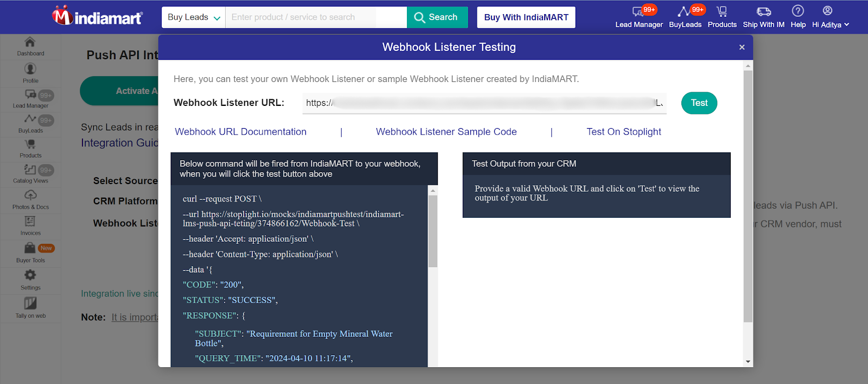Click 'Provide a valid Webhook URL' message
Viewport: 868px width, 384px height.
click(587, 193)
